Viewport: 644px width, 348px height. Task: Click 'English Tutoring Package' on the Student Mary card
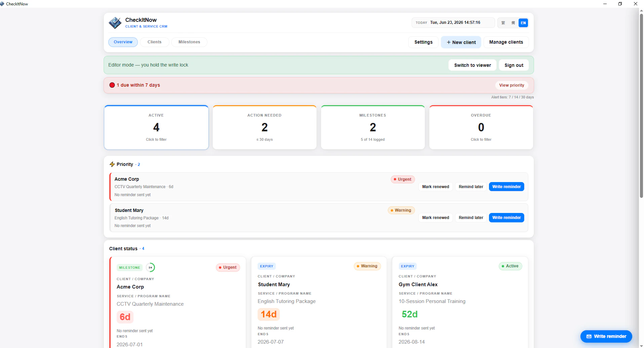[x=287, y=301]
